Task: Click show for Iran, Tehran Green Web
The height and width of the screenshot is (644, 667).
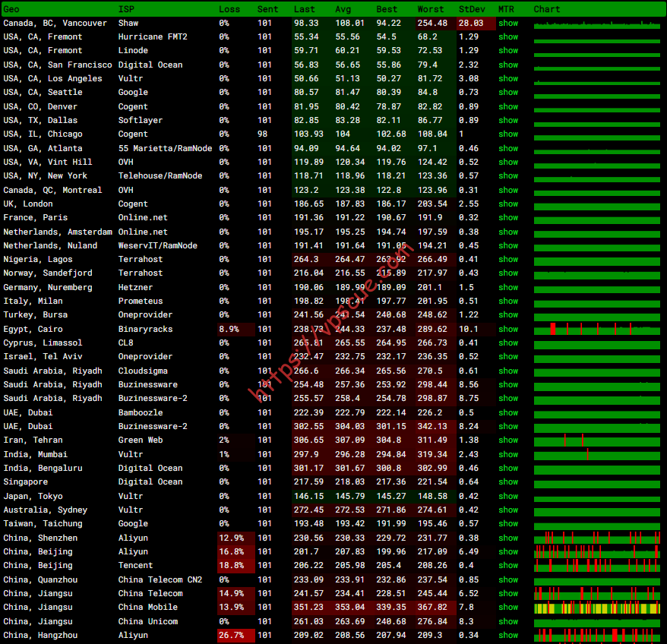Action: tap(508, 440)
